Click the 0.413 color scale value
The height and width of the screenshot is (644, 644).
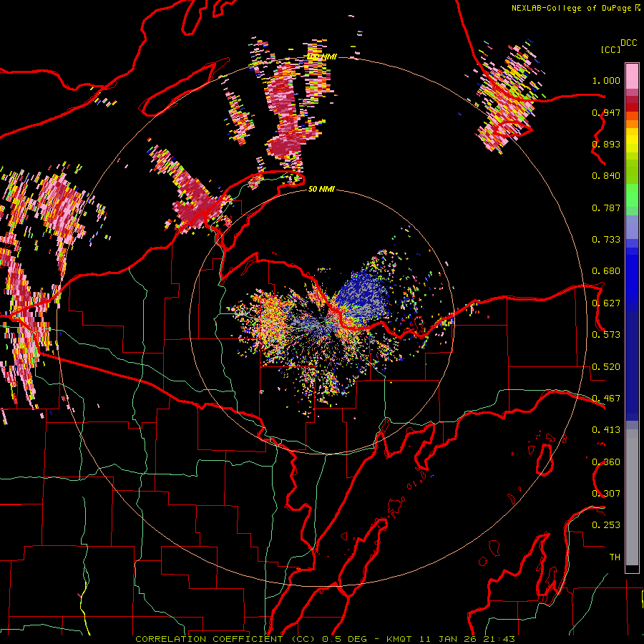point(606,430)
